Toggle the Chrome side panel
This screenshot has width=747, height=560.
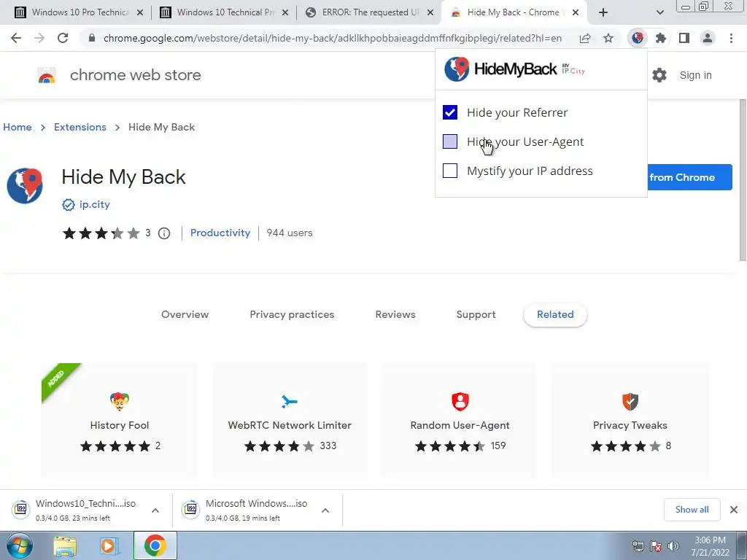pyautogui.click(x=684, y=38)
